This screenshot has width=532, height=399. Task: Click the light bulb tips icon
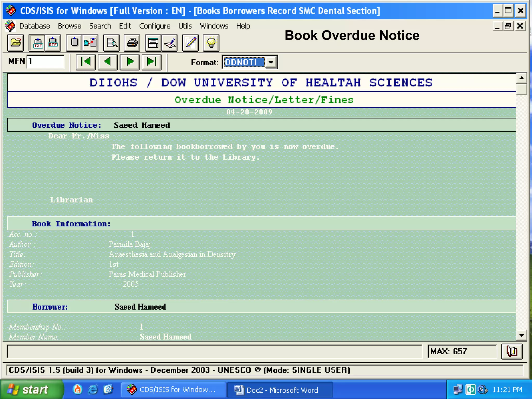[x=211, y=43]
